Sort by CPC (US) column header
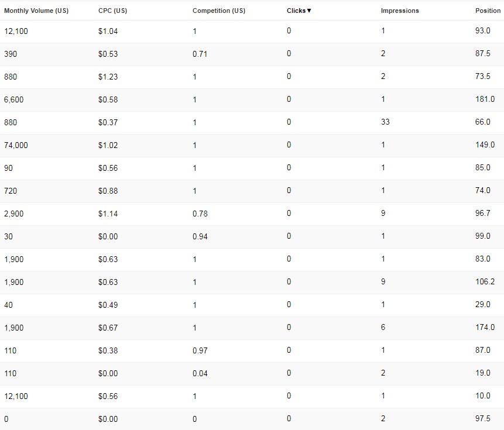Image resolution: width=504 pixels, height=430 pixels. (112, 11)
